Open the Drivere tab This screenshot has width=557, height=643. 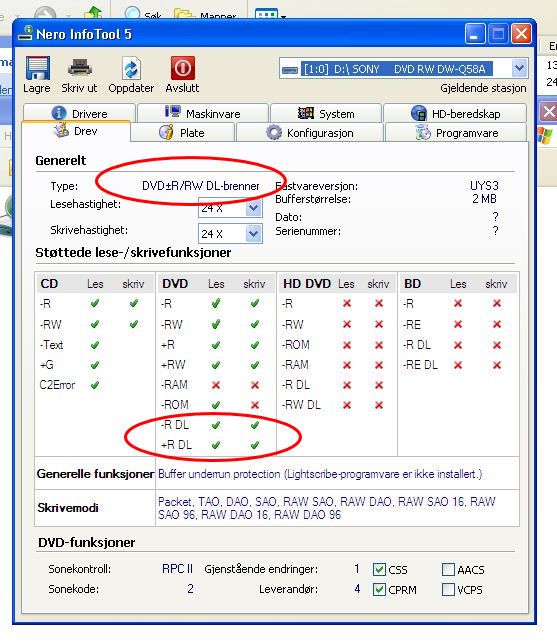[x=79, y=113]
